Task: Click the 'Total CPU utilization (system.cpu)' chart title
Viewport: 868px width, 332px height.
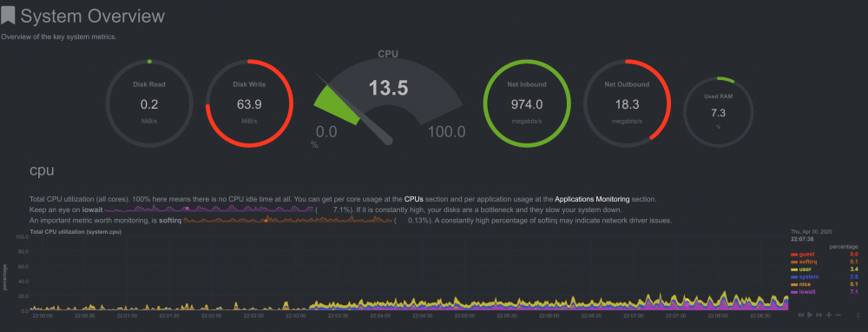Action: (76, 232)
